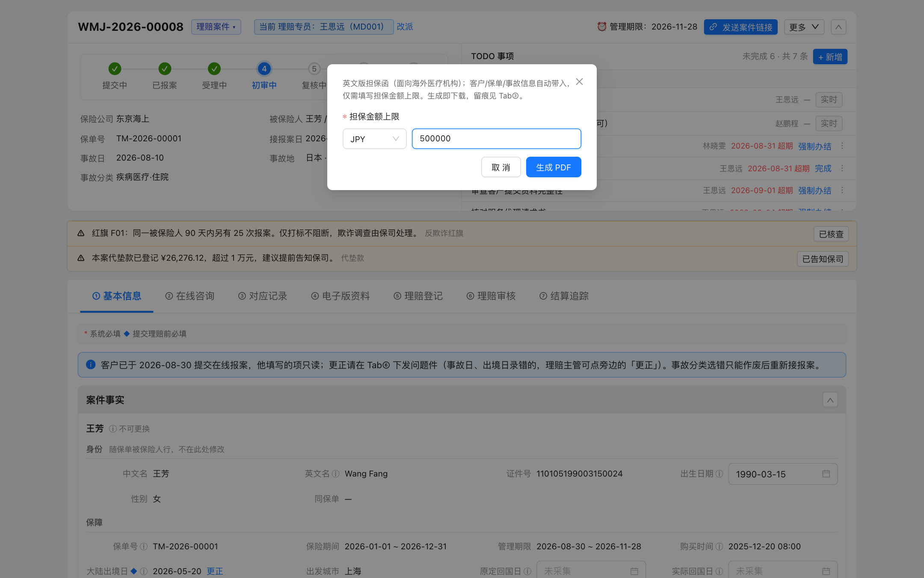Viewport: 924px width, 578px height.
Task: Click 实时 button in 赵鹏程 row
Action: pyautogui.click(x=829, y=123)
